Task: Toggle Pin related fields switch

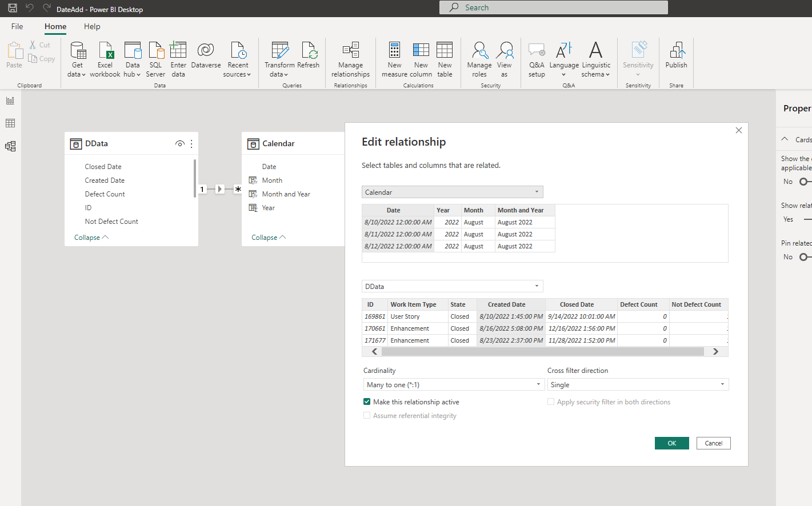Action: [x=805, y=257]
